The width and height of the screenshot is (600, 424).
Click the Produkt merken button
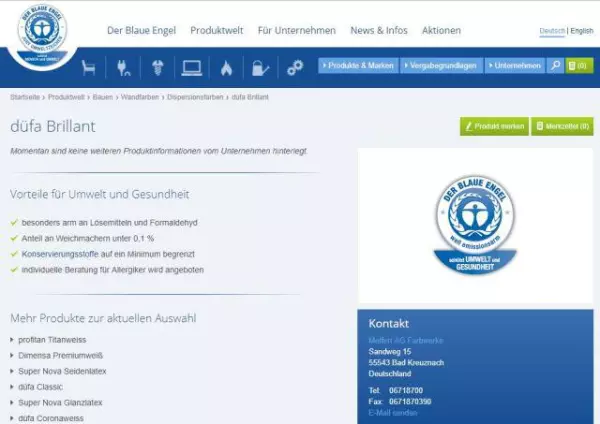(x=494, y=126)
